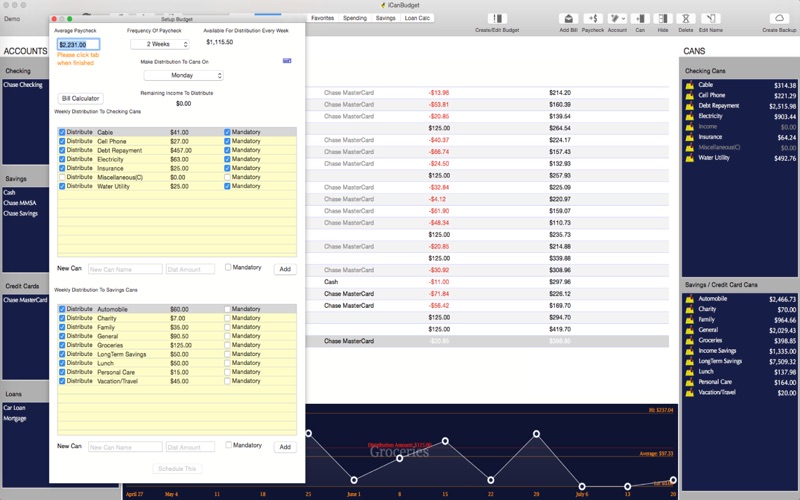Click the Add Bill toolbar icon
Screen dimensions: 800x500
tap(568, 19)
